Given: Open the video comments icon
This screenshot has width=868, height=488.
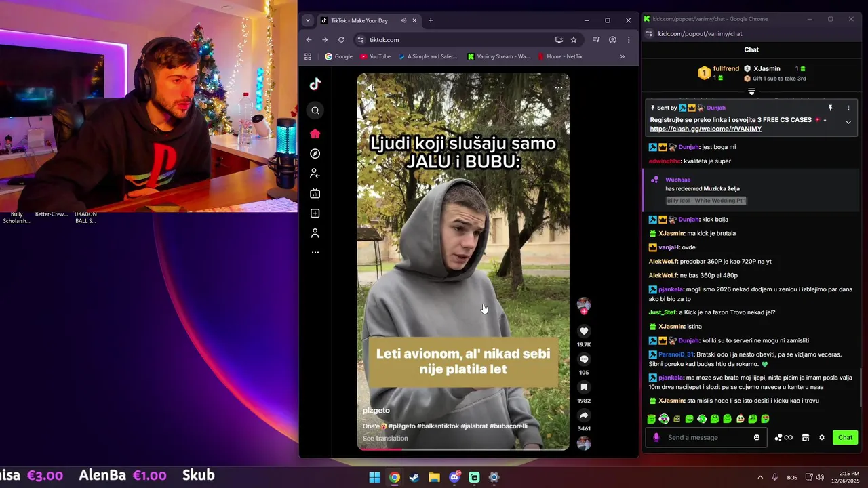Looking at the screenshot, I should tap(584, 359).
